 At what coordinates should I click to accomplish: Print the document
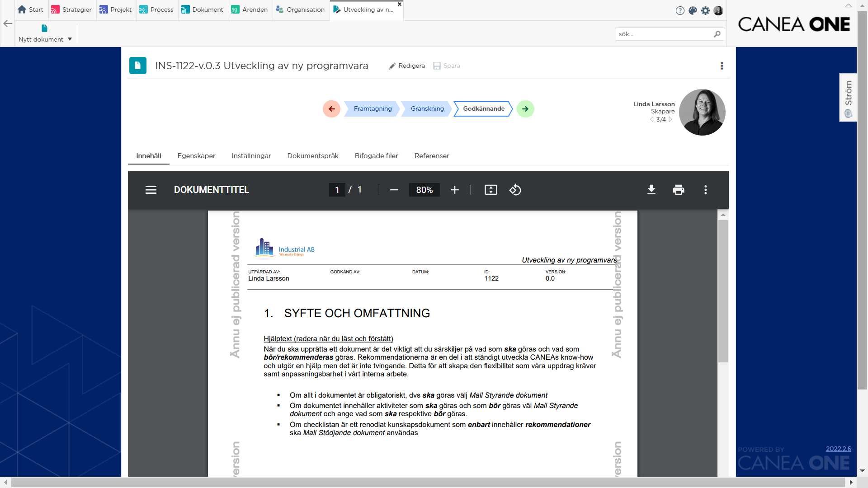tap(679, 190)
